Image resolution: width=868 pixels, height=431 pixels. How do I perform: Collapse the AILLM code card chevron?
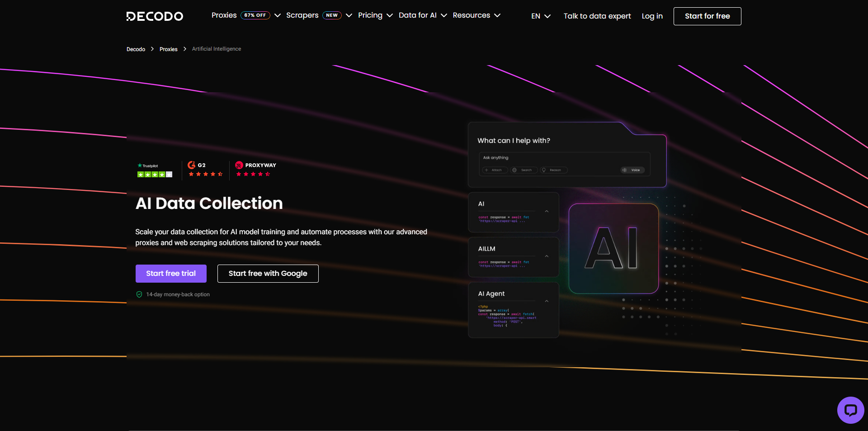547,256
